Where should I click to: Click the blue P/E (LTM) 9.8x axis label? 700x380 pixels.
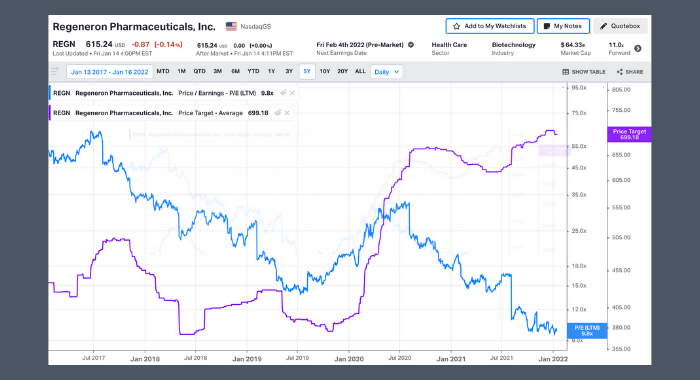point(587,331)
